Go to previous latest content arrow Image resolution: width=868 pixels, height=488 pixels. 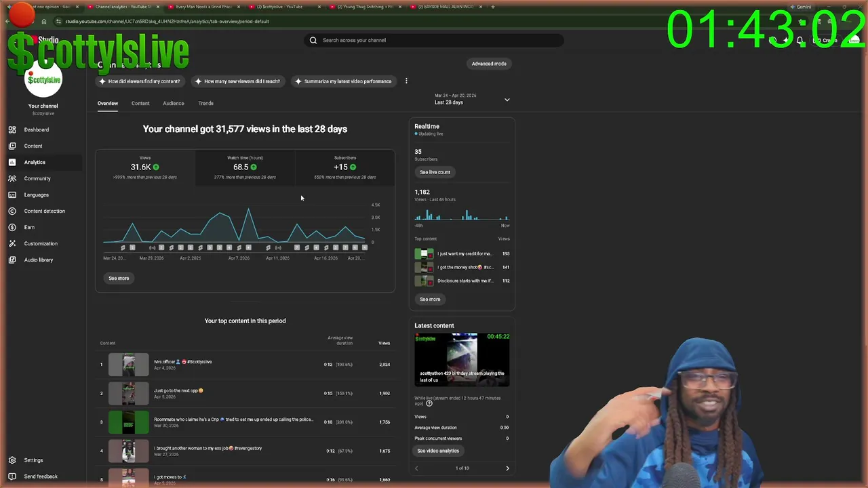[416, 468]
